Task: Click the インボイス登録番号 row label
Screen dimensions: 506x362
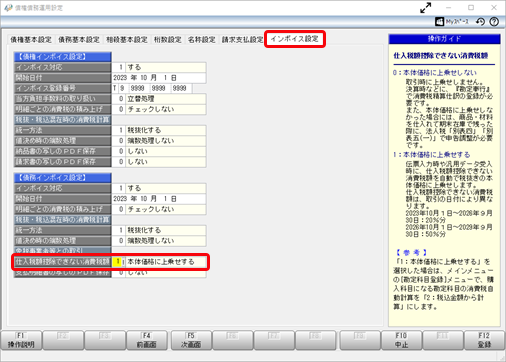Action: tap(63, 88)
